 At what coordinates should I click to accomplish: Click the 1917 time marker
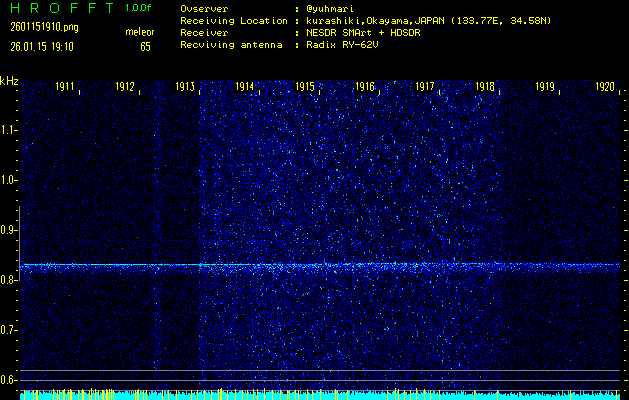coord(425,86)
